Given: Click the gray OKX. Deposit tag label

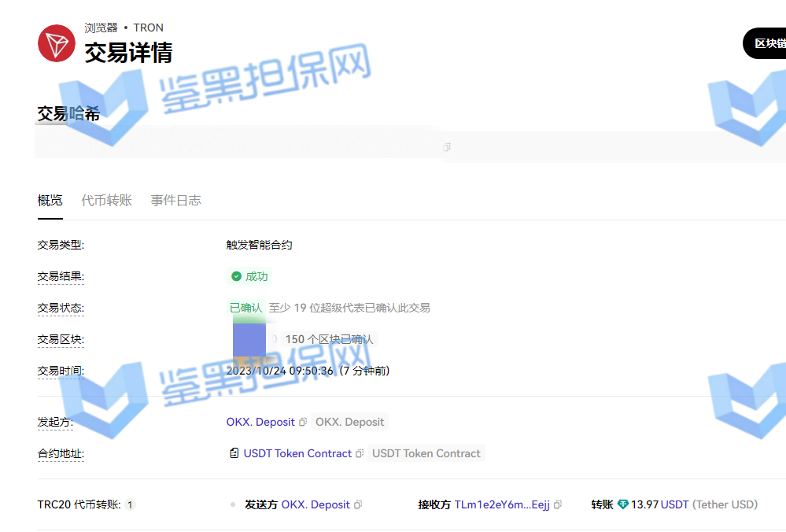Looking at the screenshot, I should click(x=349, y=422).
